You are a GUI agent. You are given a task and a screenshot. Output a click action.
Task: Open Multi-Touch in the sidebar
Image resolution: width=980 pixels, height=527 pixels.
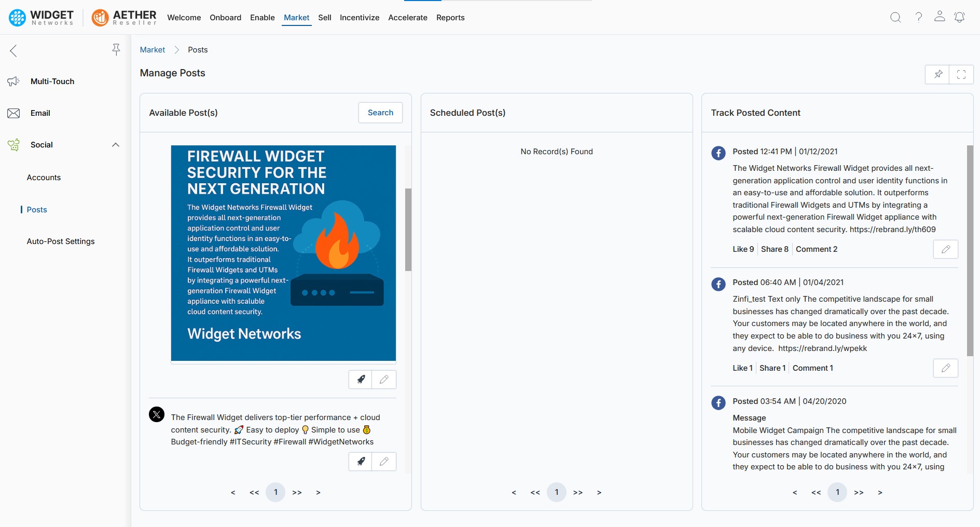[52, 82]
